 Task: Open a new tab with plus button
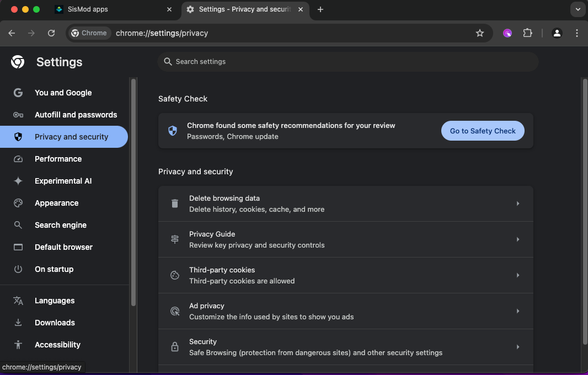pyautogui.click(x=320, y=9)
